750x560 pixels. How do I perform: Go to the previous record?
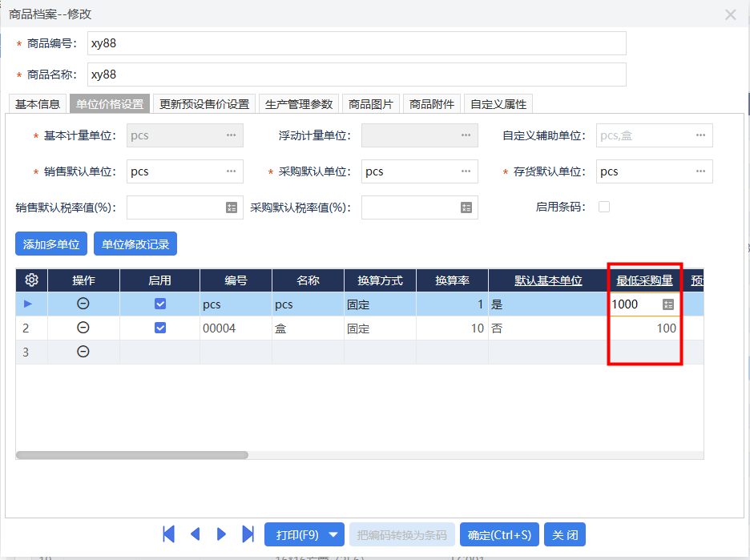[x=196, y=534]
